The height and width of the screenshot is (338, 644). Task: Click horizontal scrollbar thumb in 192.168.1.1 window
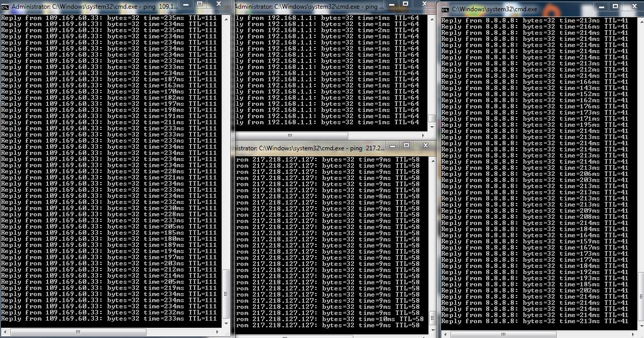pos(290,136)
